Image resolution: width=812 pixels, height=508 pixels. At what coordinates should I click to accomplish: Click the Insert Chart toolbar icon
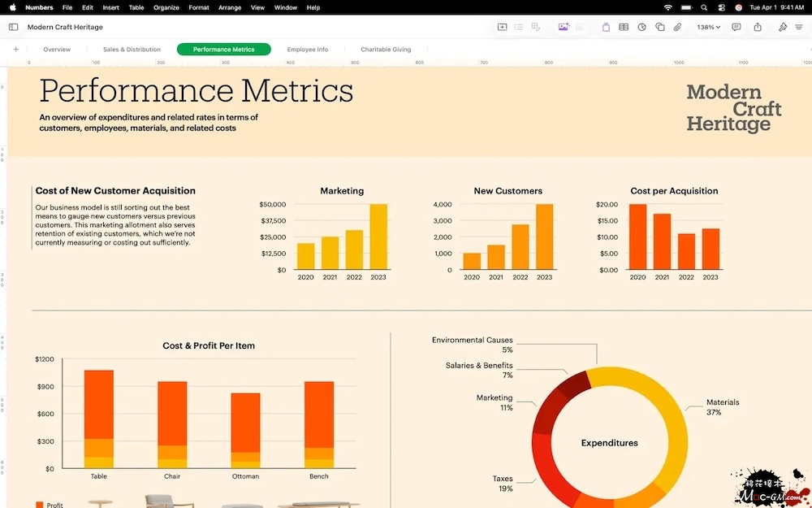tap(641, 27)
